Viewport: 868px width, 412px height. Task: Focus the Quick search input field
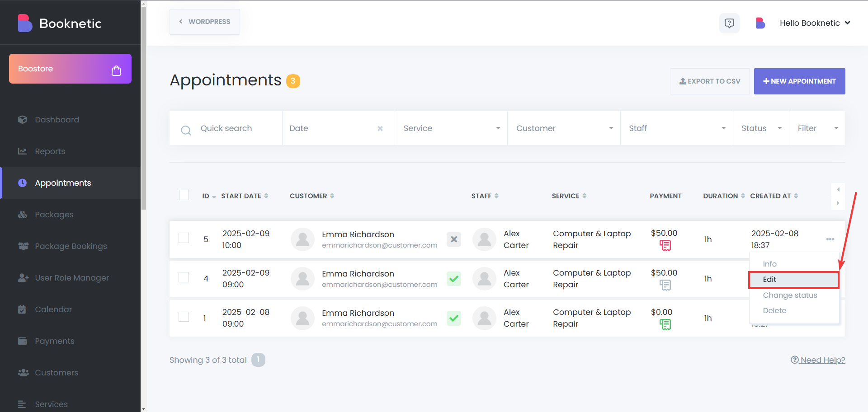tap(226, 128)
